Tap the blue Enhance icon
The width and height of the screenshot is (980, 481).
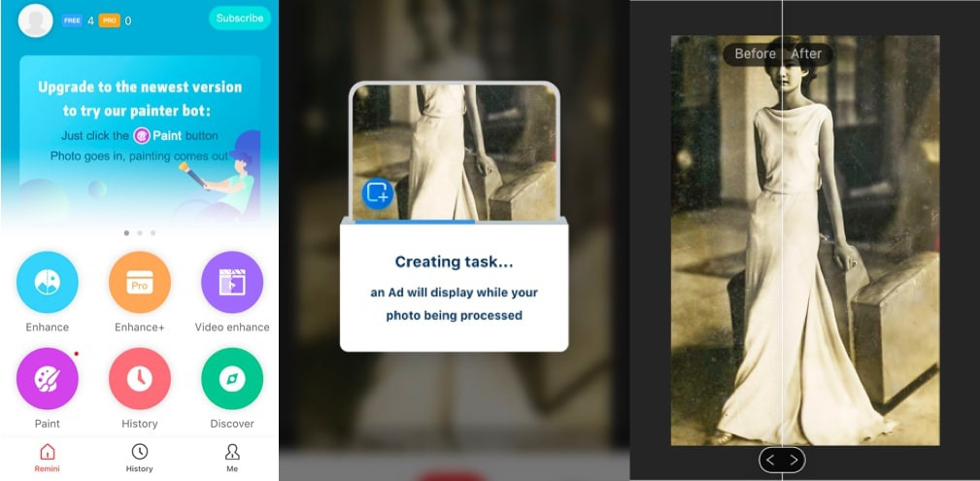coord(47,282)
